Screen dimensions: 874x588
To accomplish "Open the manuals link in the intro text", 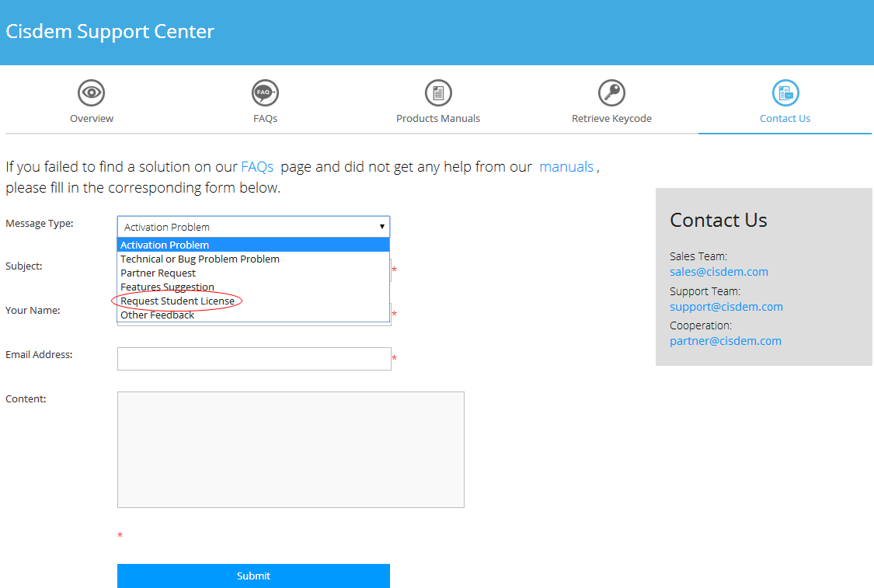I will click(x=566, y=167).
